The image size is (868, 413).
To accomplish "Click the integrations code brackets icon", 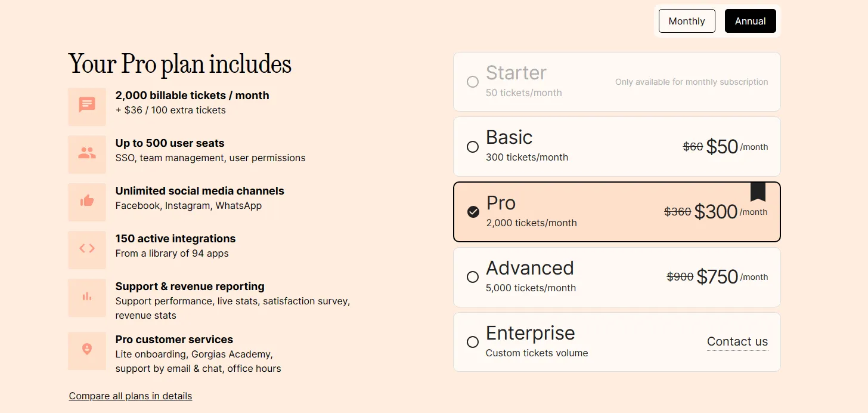I will tap(87, 248).
